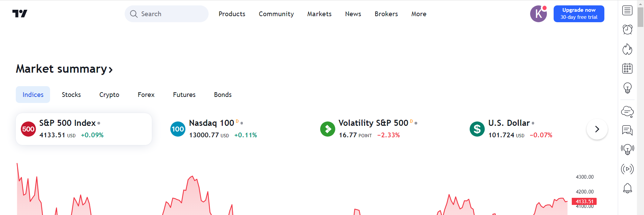
Task: Open the watchlist panel icon
Action: click(627, 10)
